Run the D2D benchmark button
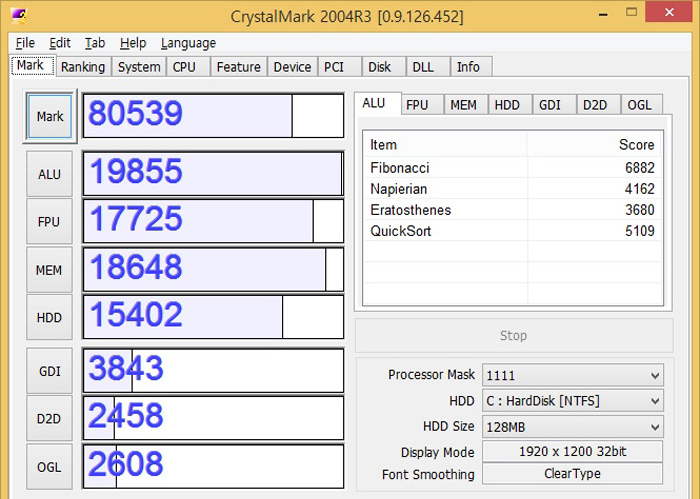700x499 pixels. pos(49,419)
